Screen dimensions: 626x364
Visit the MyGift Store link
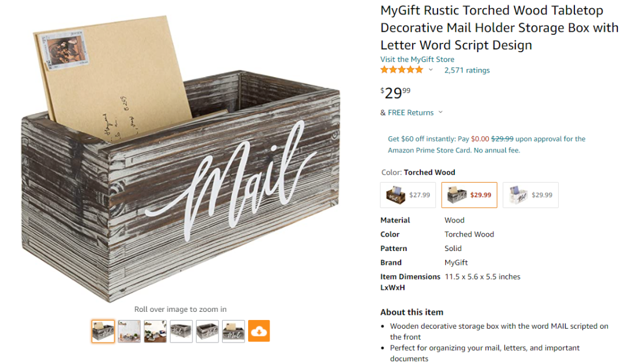[x=417, y=59]
